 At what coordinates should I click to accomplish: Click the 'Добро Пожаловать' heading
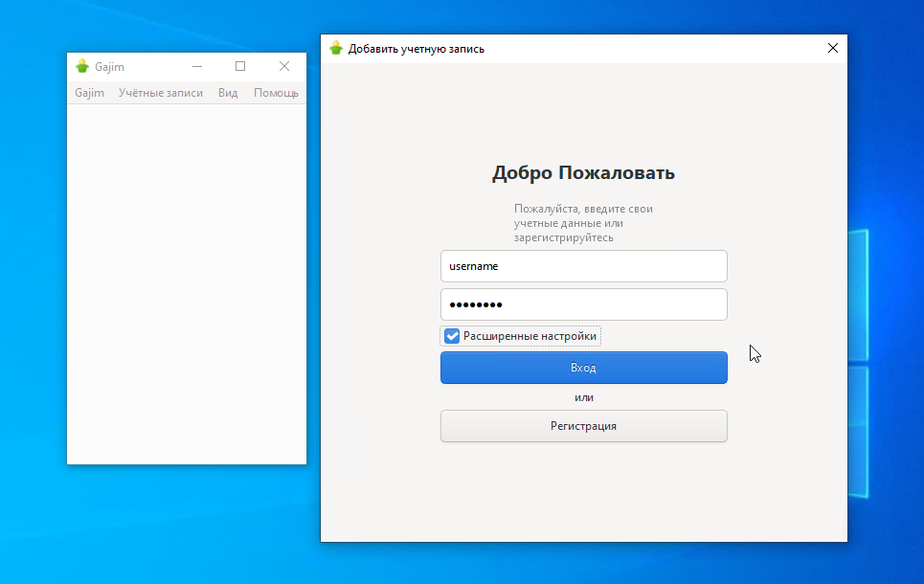pos(583,173)
